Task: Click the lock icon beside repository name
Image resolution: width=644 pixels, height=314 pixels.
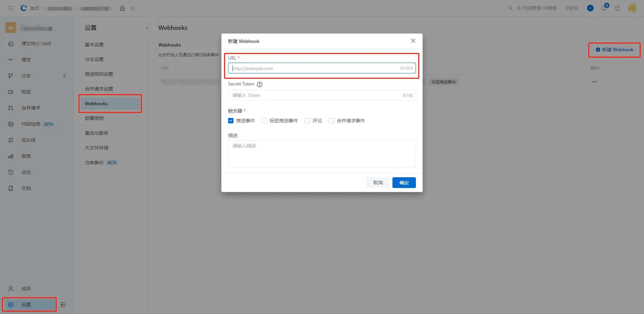Action: pyautogui.click(x=122, y=8)
